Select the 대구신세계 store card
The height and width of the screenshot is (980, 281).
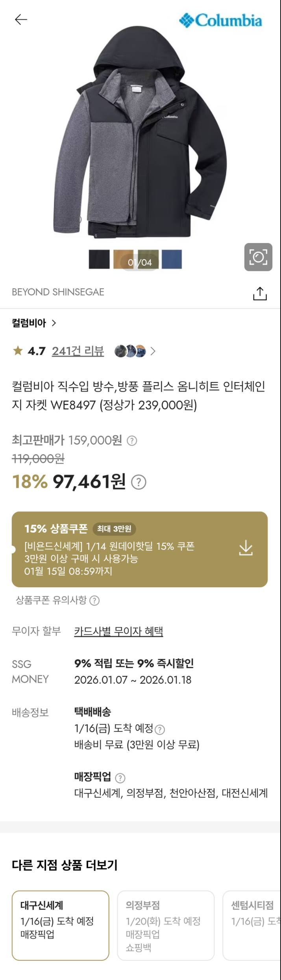click(60, 925)
